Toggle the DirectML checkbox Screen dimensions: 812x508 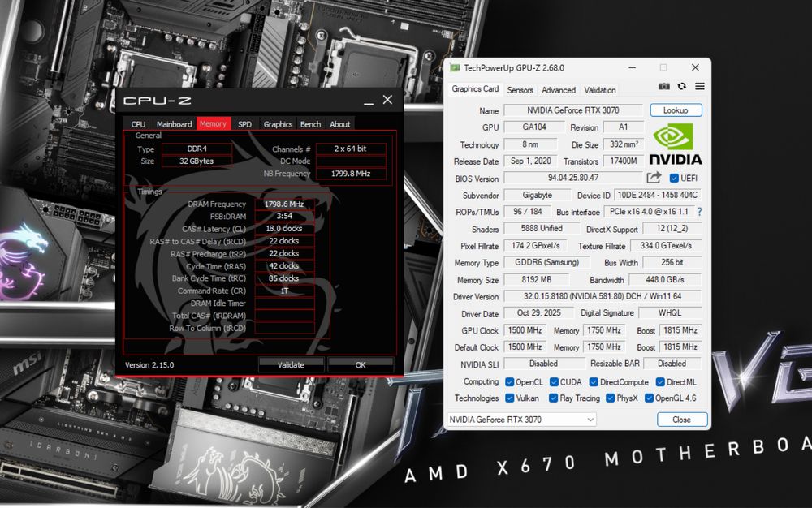(x=659, y=381)
